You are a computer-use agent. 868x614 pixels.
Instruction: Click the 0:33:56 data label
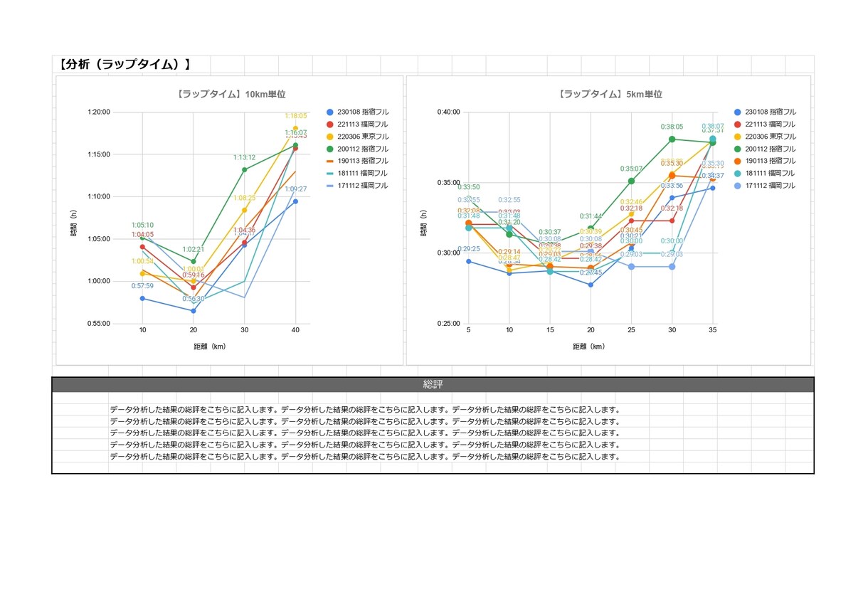point(672,186)
